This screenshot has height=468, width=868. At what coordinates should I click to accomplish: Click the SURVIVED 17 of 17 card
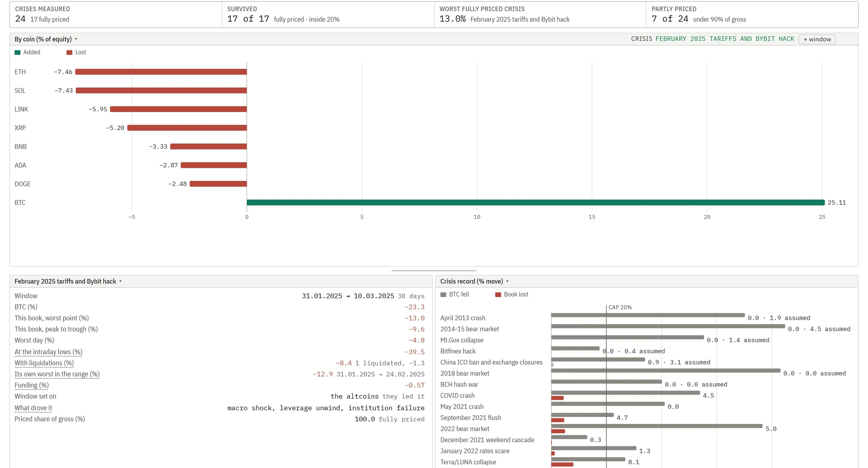pos(328,14)
